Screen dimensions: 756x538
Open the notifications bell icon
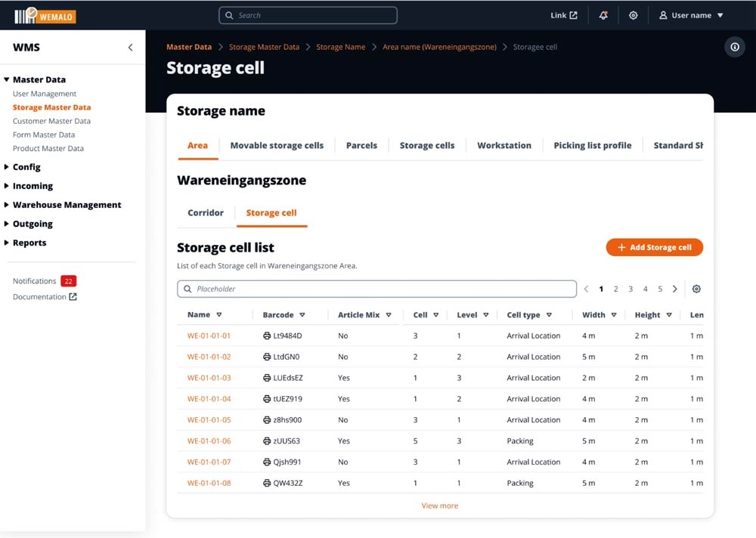[603, 15]
